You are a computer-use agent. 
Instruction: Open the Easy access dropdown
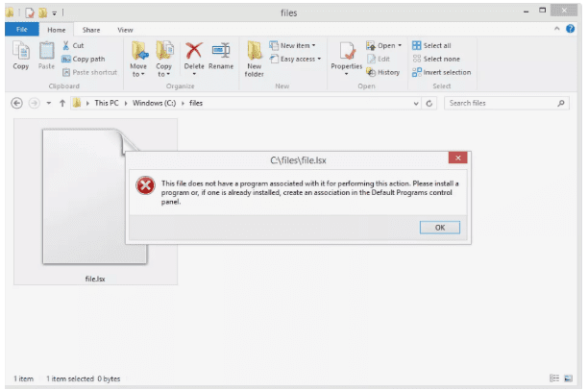(296, 59)
